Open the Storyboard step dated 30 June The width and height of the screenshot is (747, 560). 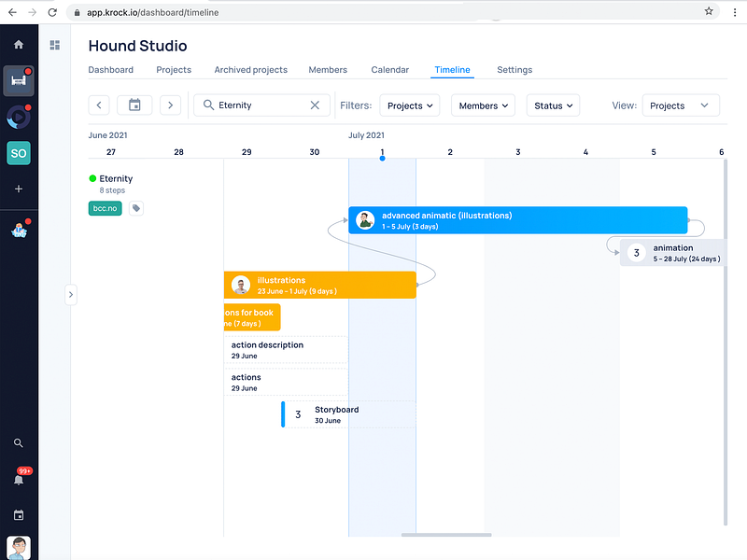(348, 414)
